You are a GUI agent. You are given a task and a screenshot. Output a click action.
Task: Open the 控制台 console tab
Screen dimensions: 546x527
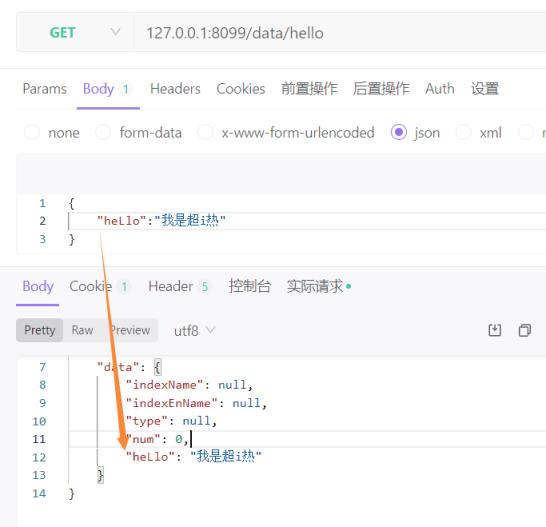250,286
